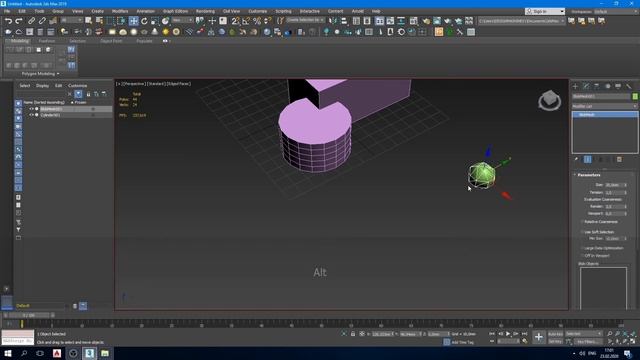Click the ViewCube in the viewport
The width and height of the screenshot is (640, 360).
(549, 100)
